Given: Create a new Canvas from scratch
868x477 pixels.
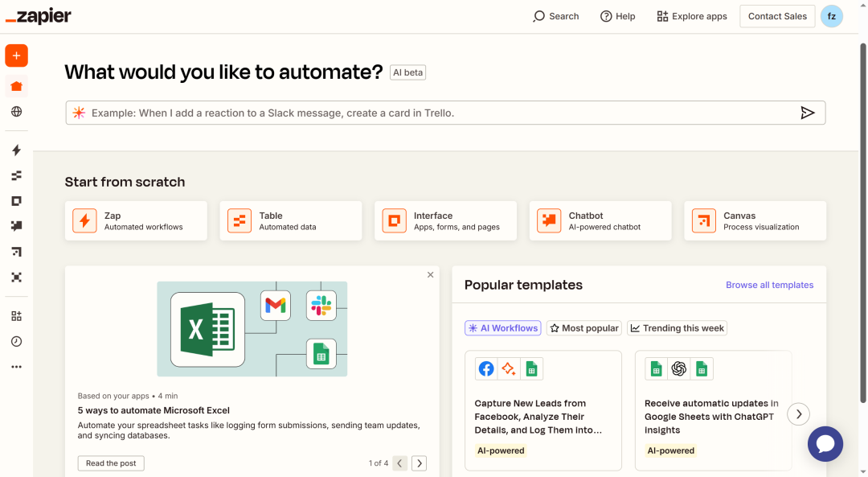Looking at the screenshot, I should 755,221.
